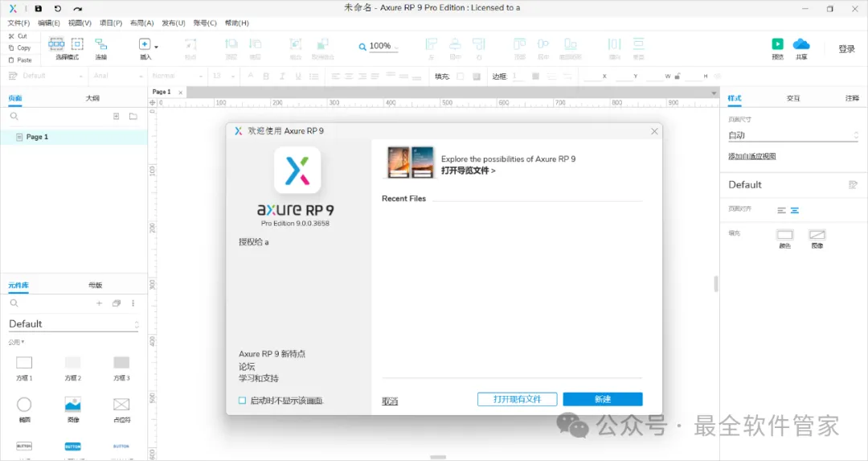Open the Normal font weight dropdown
The width and height of the screenshot is (868, 461).
177,76
